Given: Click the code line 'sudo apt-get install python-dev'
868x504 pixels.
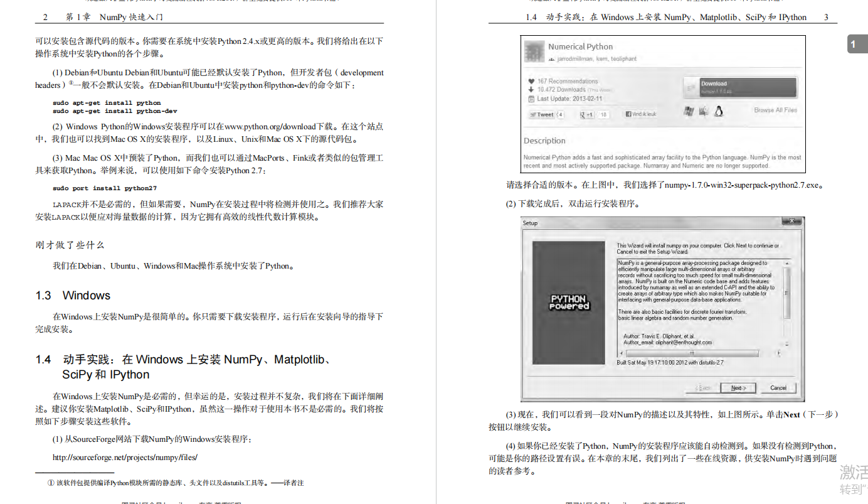Looking at the screenshot, I should click(x=115, y=111).
